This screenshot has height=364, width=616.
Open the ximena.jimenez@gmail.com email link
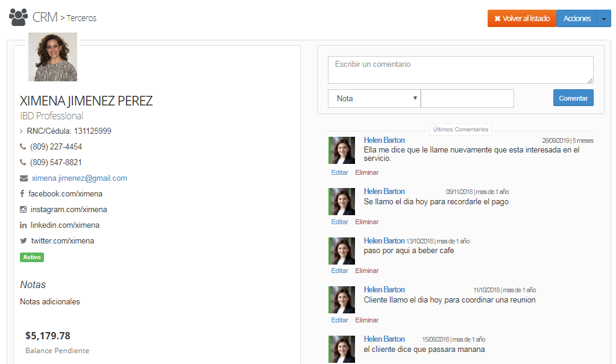click(79, 178)
